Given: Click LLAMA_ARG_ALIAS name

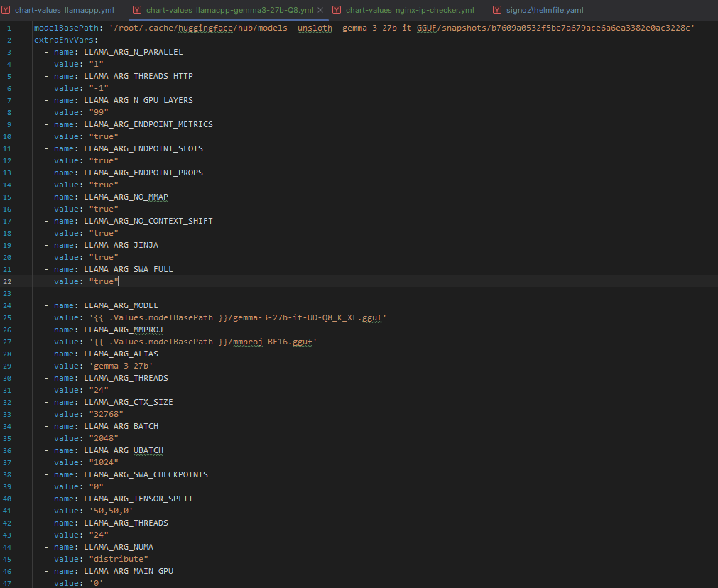Looking at the screenshot, I should point(121,354).
